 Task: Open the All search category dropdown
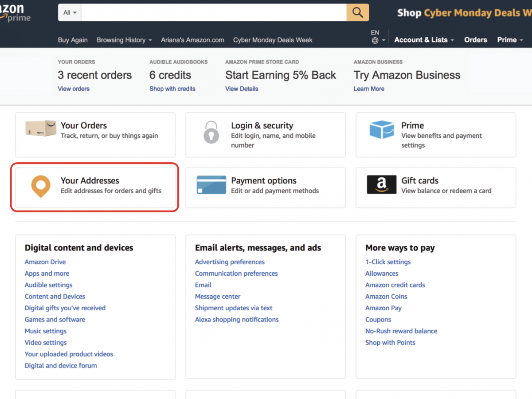click(x=70, y=13)
